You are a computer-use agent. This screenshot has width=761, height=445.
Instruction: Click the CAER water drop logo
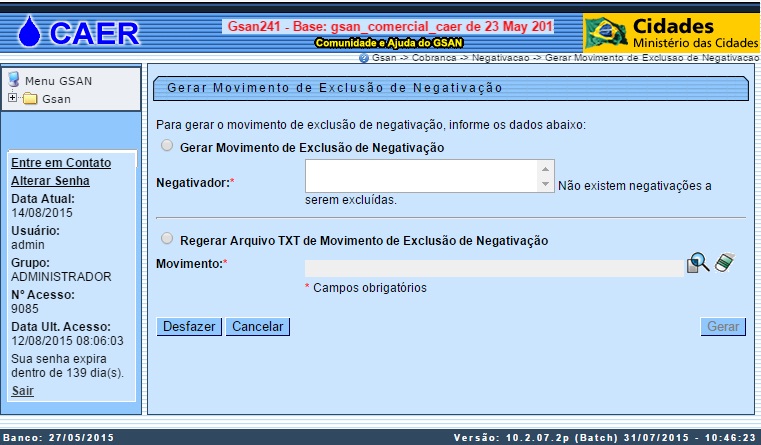(29, 32)
